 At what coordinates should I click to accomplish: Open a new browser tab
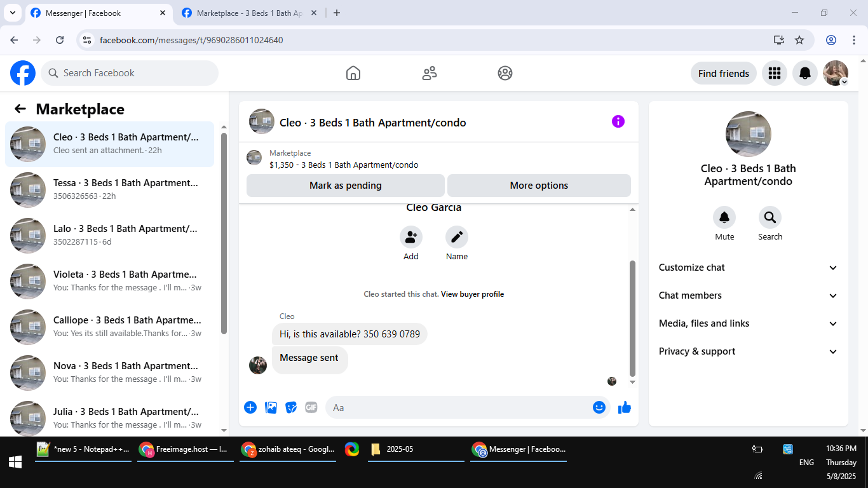337,13
